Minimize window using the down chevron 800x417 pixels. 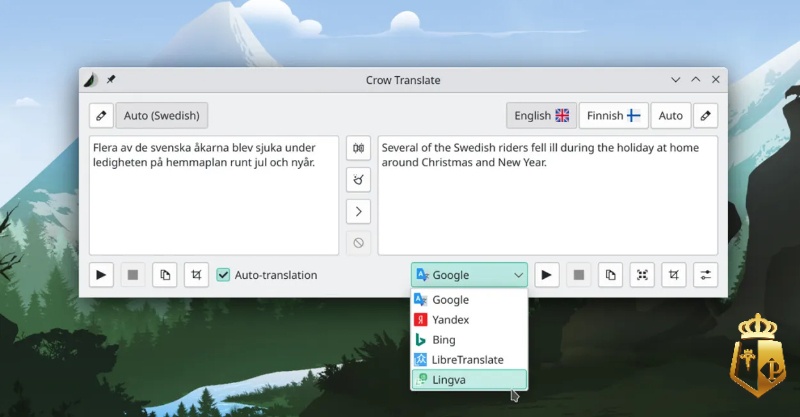pyautogui.click(x=676, y=80)
